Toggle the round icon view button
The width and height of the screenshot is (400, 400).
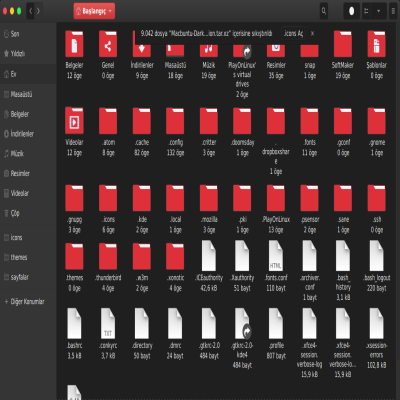(x=351, y=11)
